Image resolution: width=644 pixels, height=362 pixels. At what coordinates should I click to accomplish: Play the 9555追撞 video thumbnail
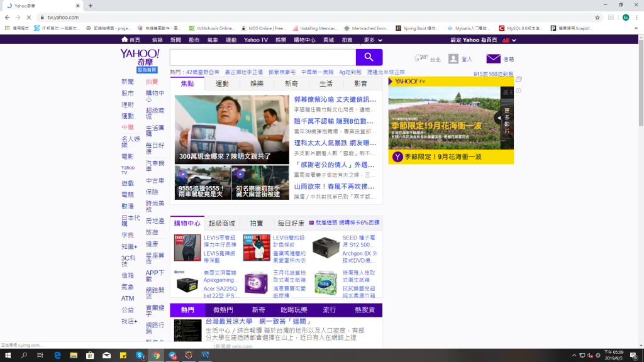point(203,183)
